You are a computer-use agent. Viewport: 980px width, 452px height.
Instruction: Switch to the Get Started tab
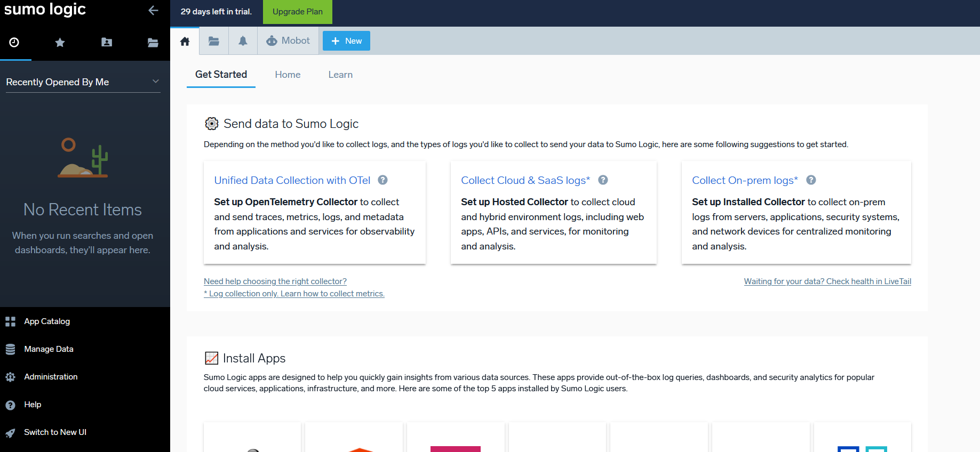coord(221,75)
